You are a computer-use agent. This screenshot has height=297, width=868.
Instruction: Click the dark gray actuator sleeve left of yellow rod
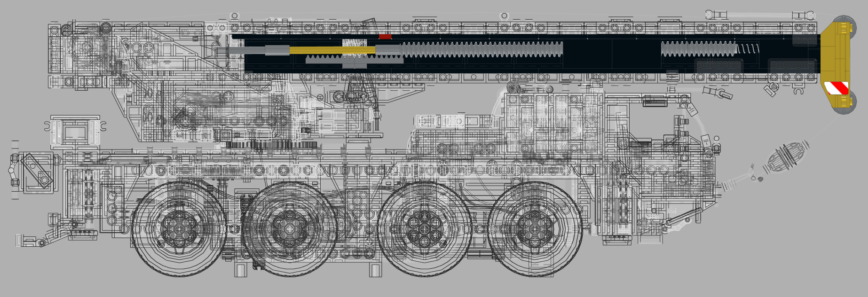[277, 50]
